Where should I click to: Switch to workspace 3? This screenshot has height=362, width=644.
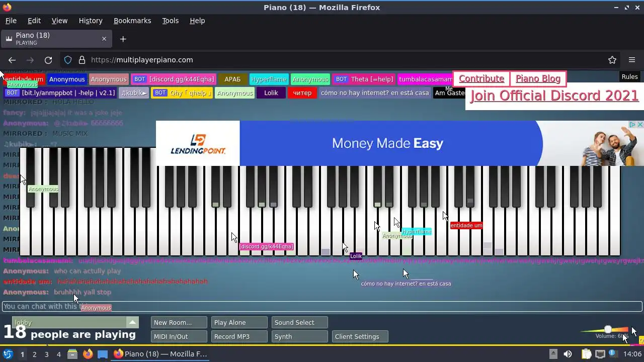(x=46, y=354)
